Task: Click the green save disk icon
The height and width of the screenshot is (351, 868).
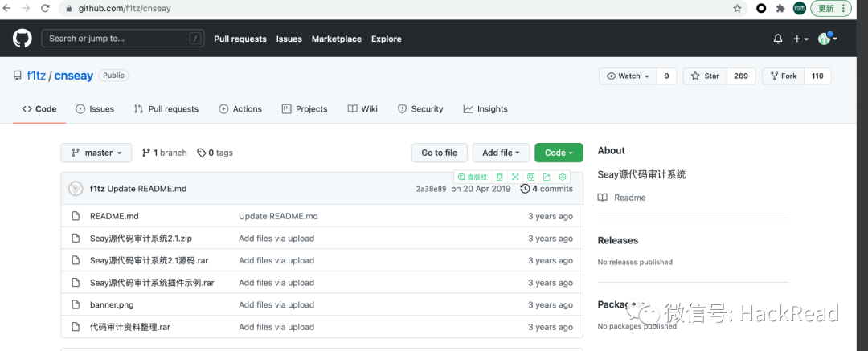Action: [531, 178]
